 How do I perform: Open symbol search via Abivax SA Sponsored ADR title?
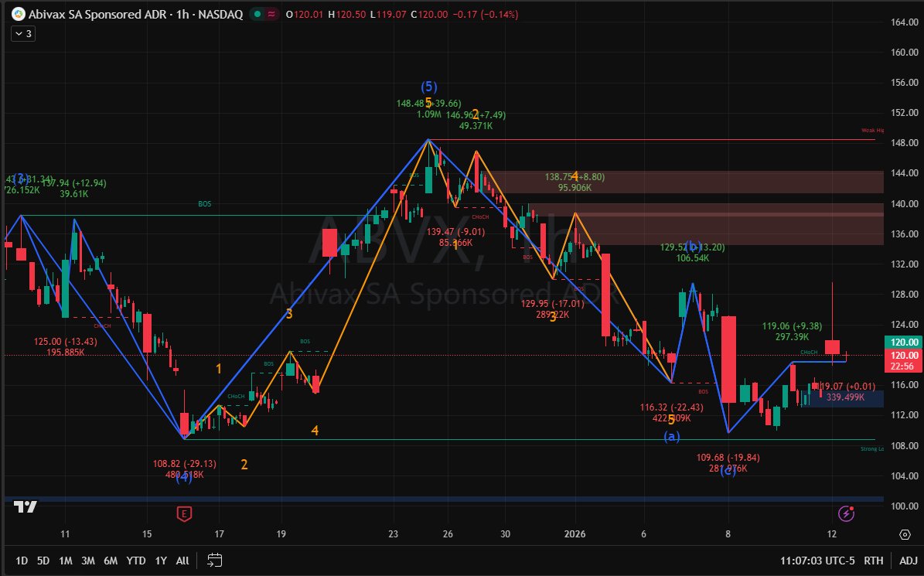pyautogui.click(x=135, y=14)
